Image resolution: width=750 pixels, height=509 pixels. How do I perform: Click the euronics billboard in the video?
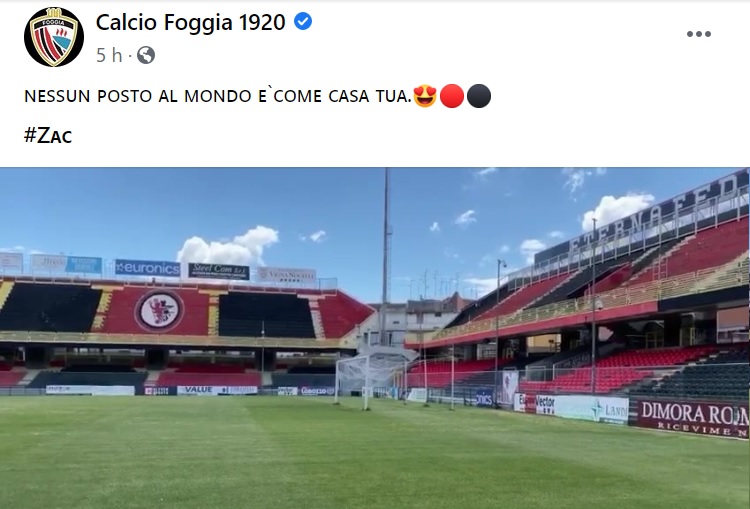[x=147, y=268]
